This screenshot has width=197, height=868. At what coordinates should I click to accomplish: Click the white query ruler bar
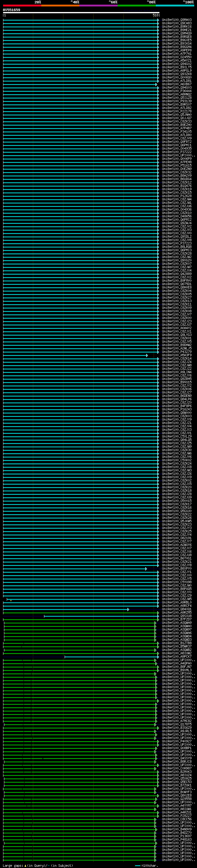[81, 13]
